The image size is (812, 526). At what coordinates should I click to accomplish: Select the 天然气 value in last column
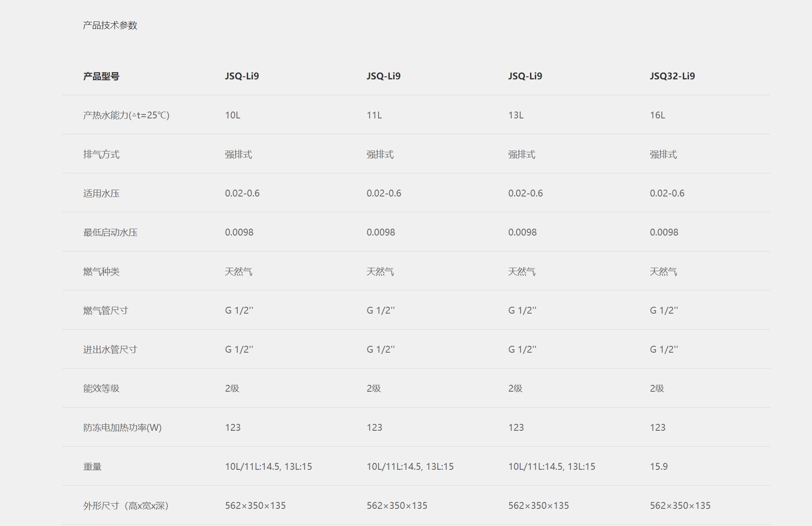pyautogui.click(x=664, y=272)
